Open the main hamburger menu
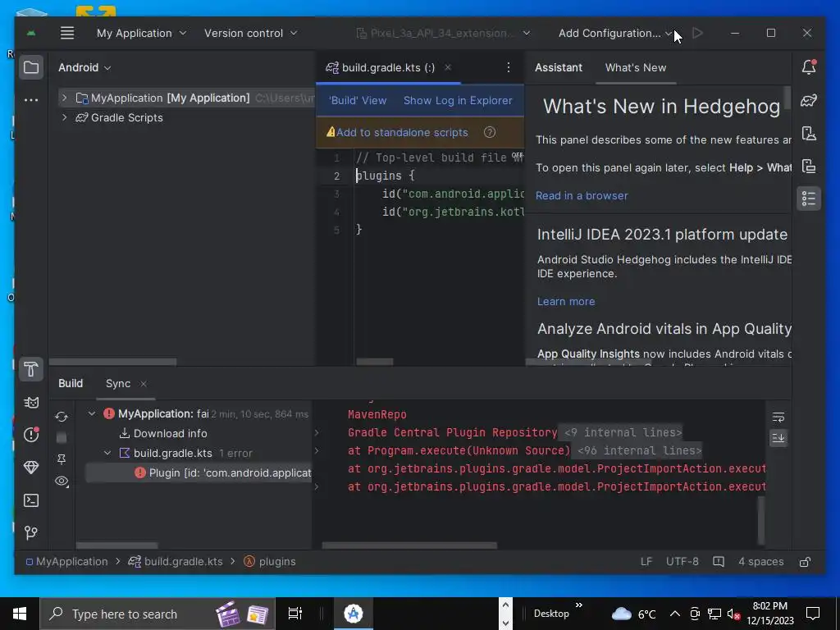The height and width of the screenshot is (630, 840). coord(67,33)
